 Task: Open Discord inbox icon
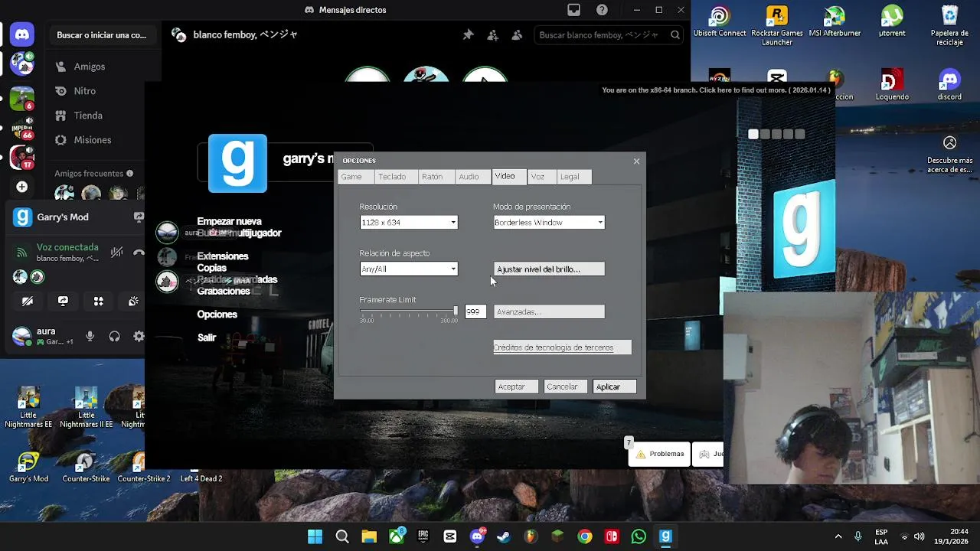(573, 10)
